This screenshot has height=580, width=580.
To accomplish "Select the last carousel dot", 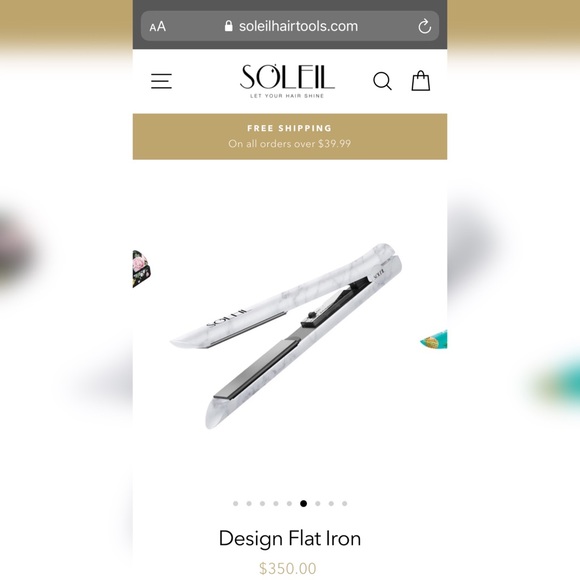I will [344, 503].
